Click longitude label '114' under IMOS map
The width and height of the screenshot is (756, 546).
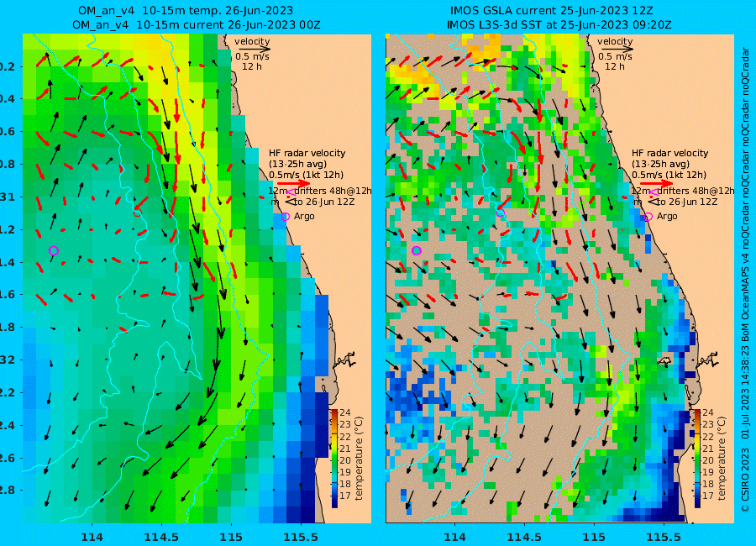[454, 537]
